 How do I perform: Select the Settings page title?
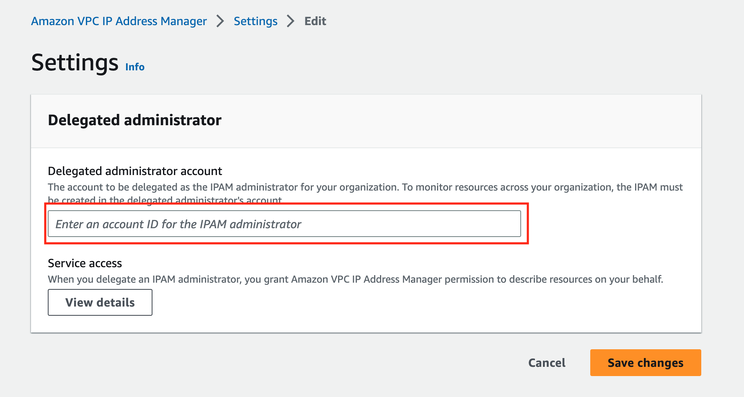click(74, 63)
